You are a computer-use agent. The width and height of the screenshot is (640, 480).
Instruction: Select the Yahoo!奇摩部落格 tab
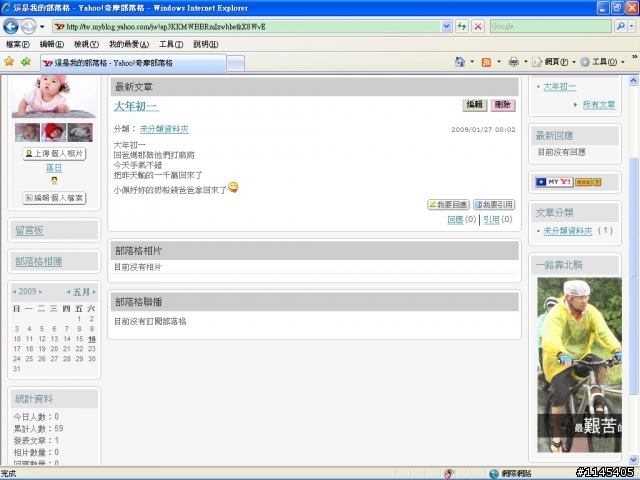pos(133,63)
